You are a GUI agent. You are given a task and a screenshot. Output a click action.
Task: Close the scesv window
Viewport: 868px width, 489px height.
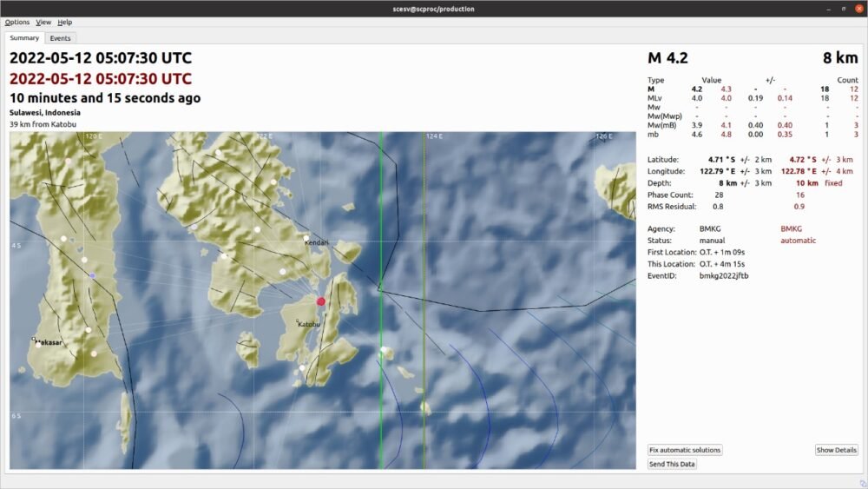[859, 9]
